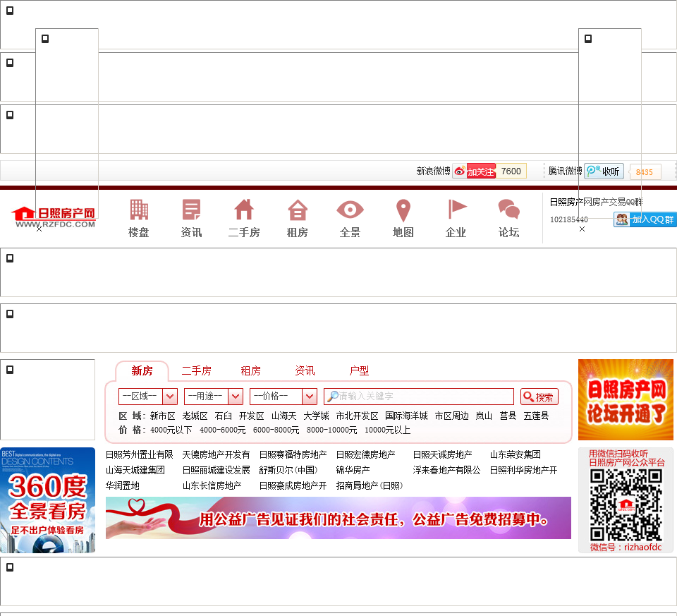Open 日照丽城建设发展 company link
This screenshot has height=616, width=677.
(216, 470)
